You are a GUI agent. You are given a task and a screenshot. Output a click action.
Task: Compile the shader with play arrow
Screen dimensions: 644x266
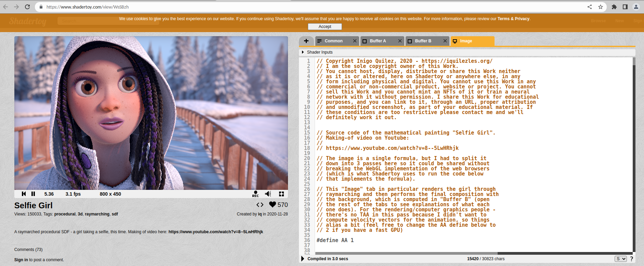303,259
